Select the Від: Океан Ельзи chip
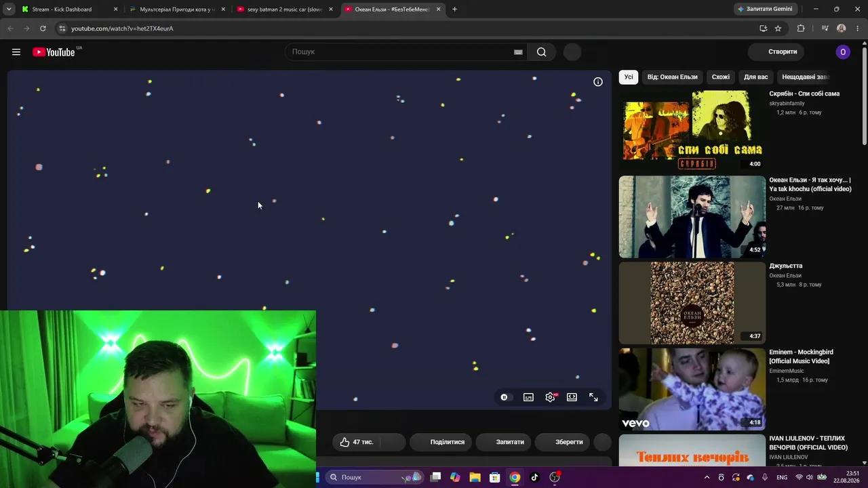This screenshot has width=868, height=488. pos(672,77)
